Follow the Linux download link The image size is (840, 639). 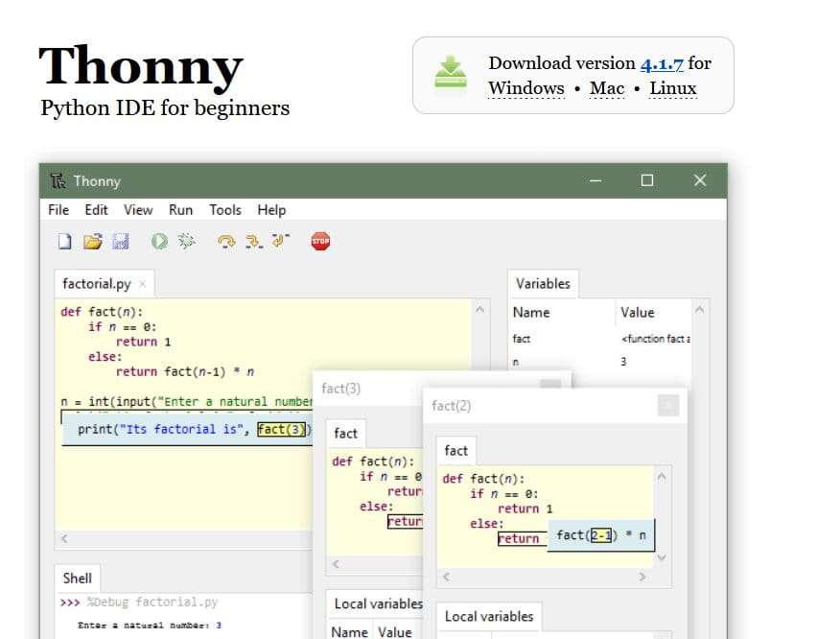(x=672, y=87)
